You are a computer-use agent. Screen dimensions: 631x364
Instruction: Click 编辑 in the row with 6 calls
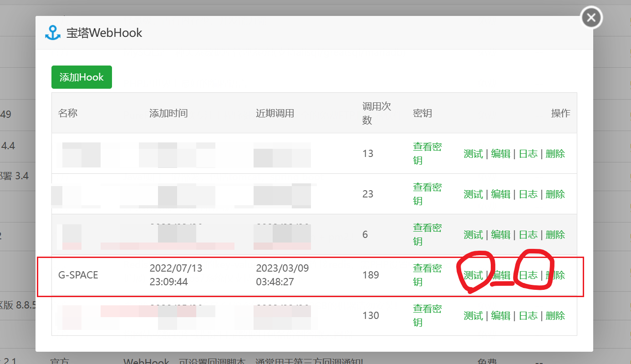tap(500, 235)
